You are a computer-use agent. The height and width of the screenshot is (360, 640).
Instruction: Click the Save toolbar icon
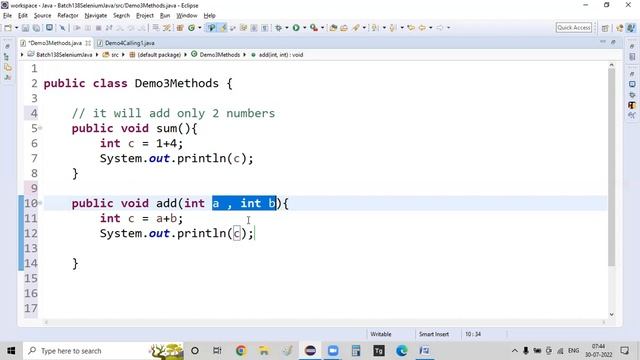25,28
